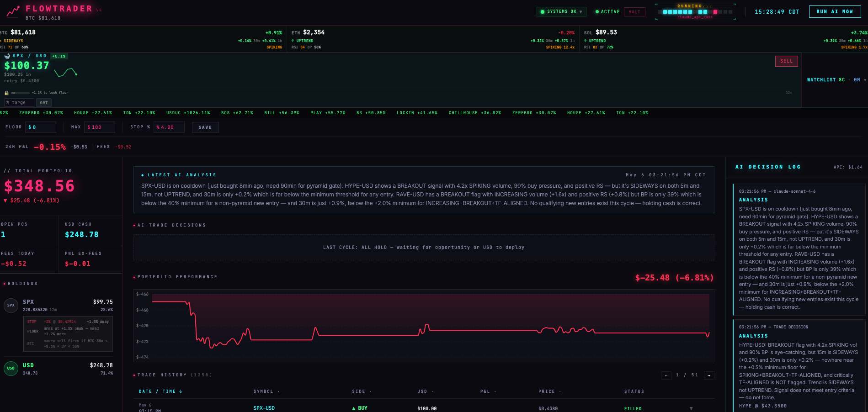
Task: Click the SPX coin badge in holdings
Action: (x=11, y=305)
